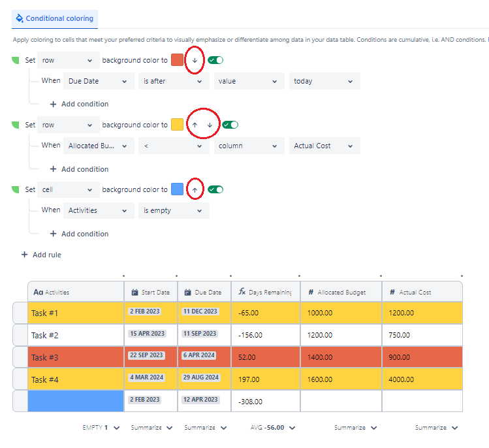Move the yellow rule down with arrow
Screen dimensions: 489x448
(x=210, y=125)
